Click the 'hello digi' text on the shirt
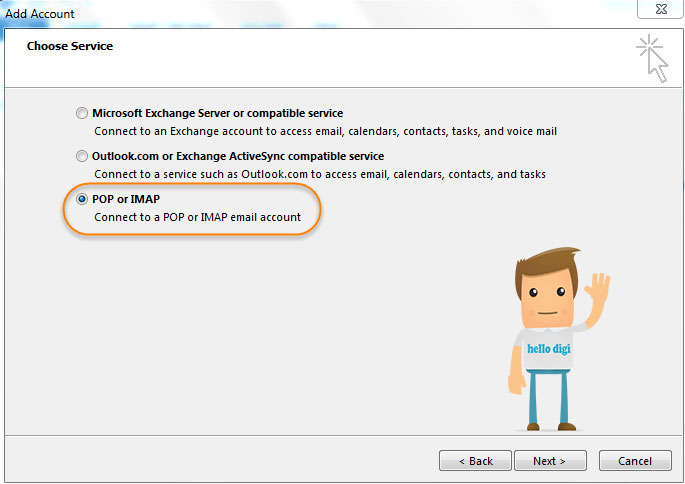The image size is (685, 484). [548, 349]
